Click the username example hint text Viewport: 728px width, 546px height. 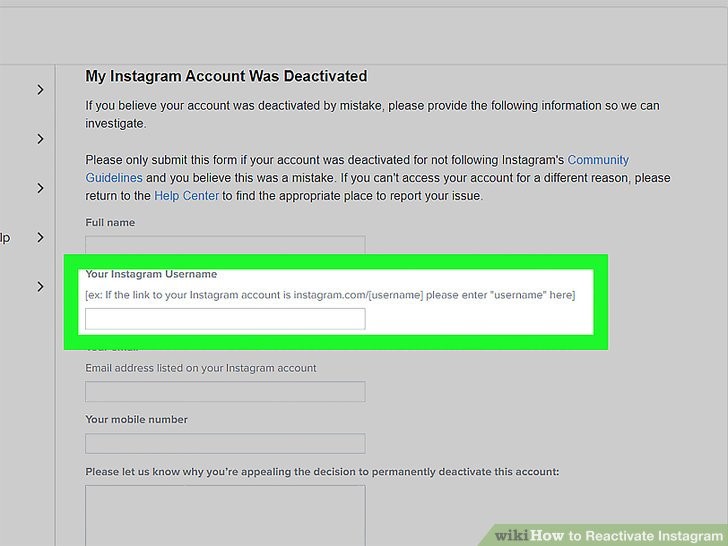(x=330, y=295)
